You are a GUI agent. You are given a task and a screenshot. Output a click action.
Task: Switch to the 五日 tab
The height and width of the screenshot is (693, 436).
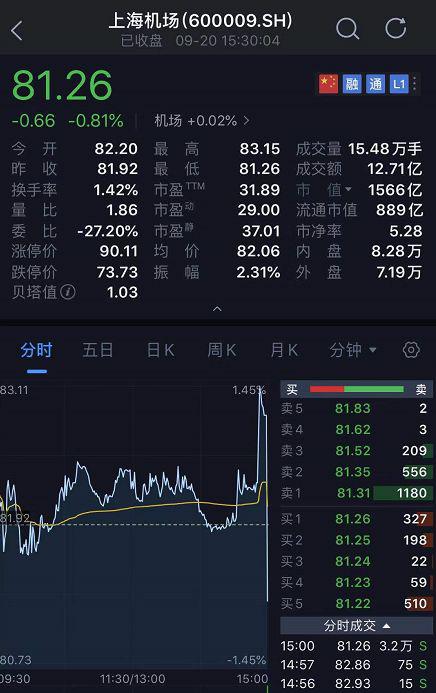click(98, 350)
